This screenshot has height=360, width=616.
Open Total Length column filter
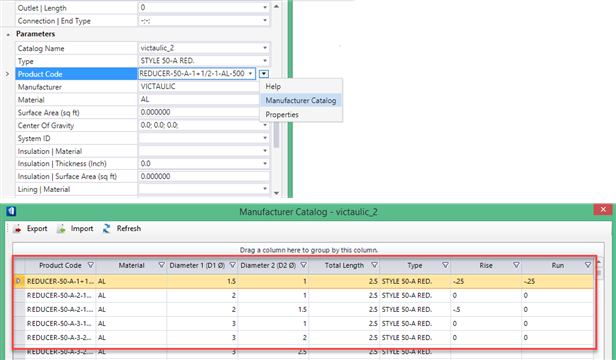(374, 265)
